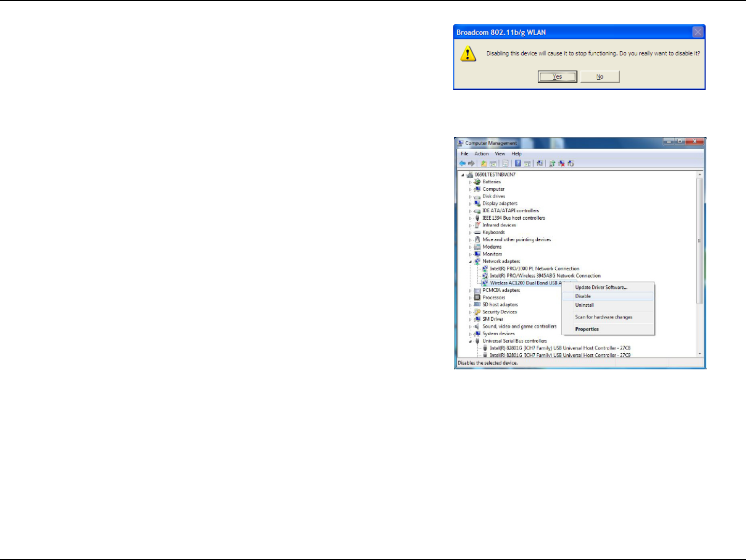This screenshot has width=746, height=560.
Task: Click No in the Broadcom WLAN dialog
Action: [600, 77]
